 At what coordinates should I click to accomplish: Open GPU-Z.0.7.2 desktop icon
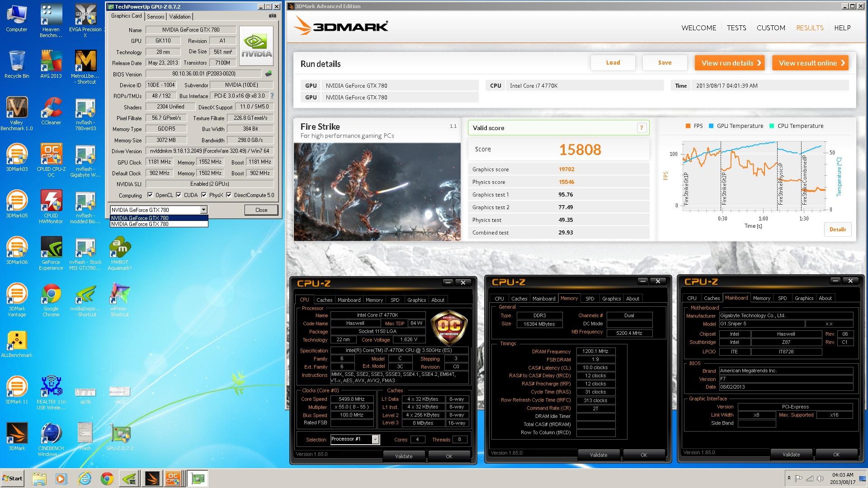(x=119, y=436)
